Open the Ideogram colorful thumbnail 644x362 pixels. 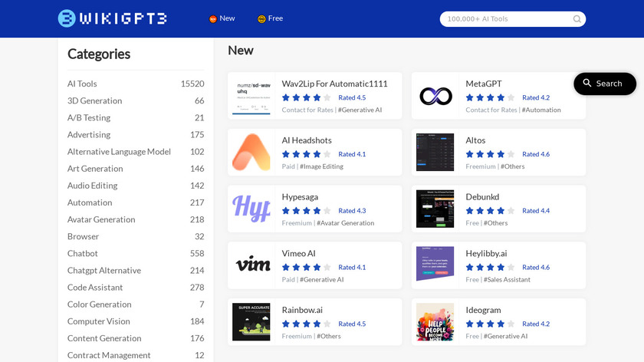coord(435,322)
